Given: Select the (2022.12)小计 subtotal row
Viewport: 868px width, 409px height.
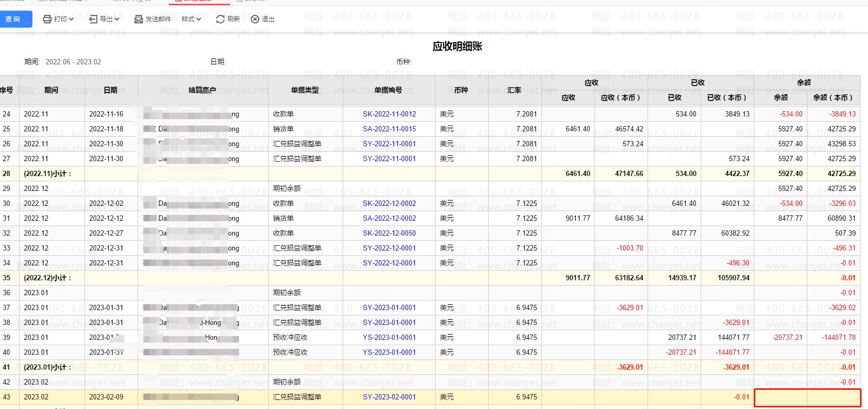Looking at the screenshot, I should pos(429,278).
